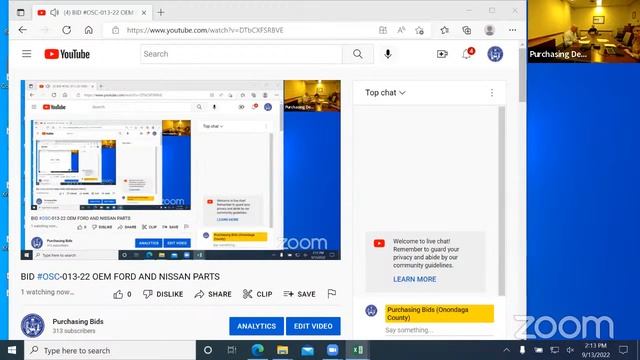This screenshot has width=640, height=360.
Task: Switch to the Zoom app on taskbar
Action: click(332, 350)
